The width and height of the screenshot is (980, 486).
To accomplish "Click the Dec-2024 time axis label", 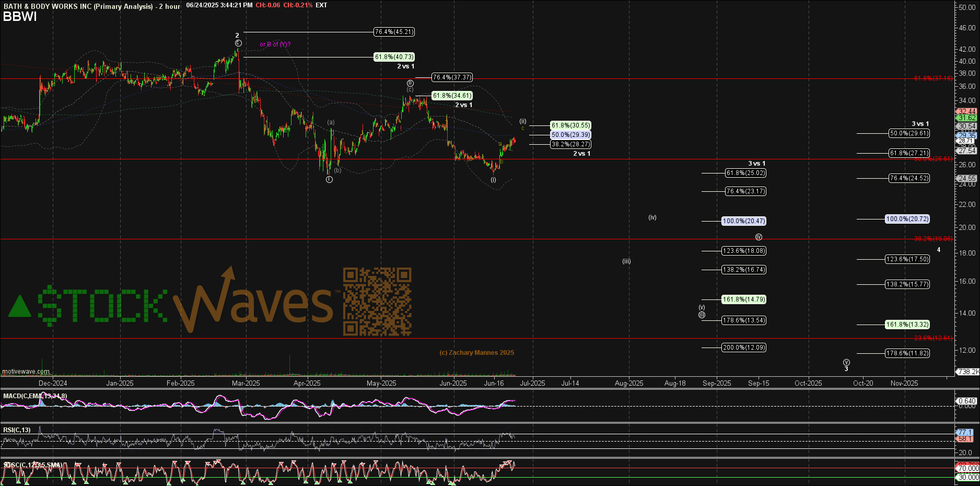I will point(53,383).
